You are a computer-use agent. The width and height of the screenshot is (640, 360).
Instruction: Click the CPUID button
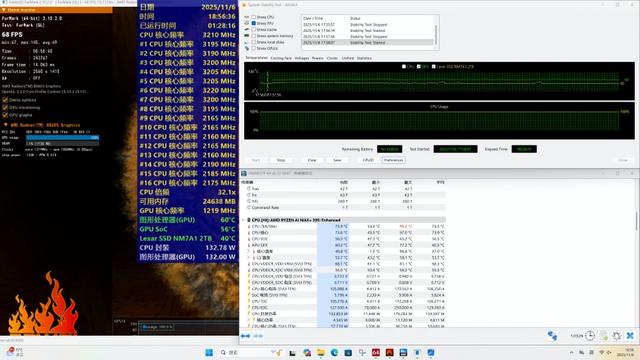point(368,160)
